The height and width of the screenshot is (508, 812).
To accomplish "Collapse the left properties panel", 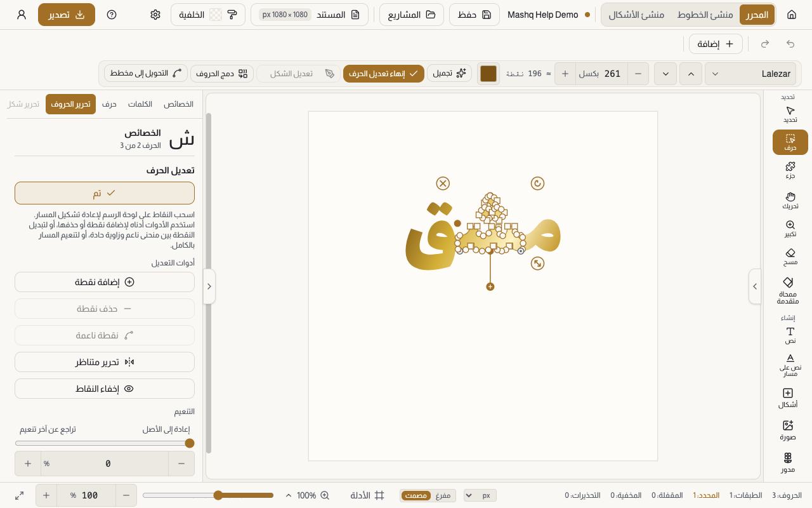I will [x=209, y=286].
